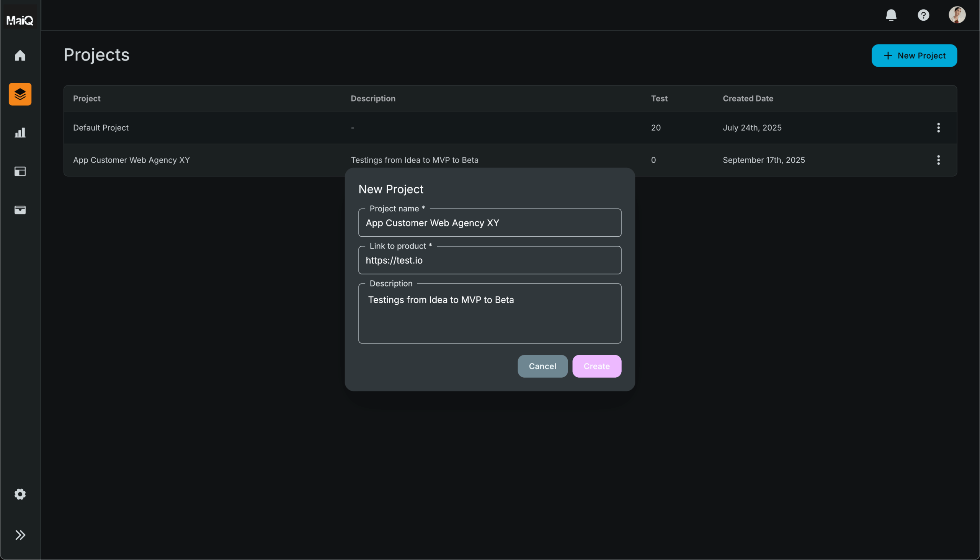Open user profile avatar menu
This screenshot has height=560, width=980.
[x=957, y=15]
